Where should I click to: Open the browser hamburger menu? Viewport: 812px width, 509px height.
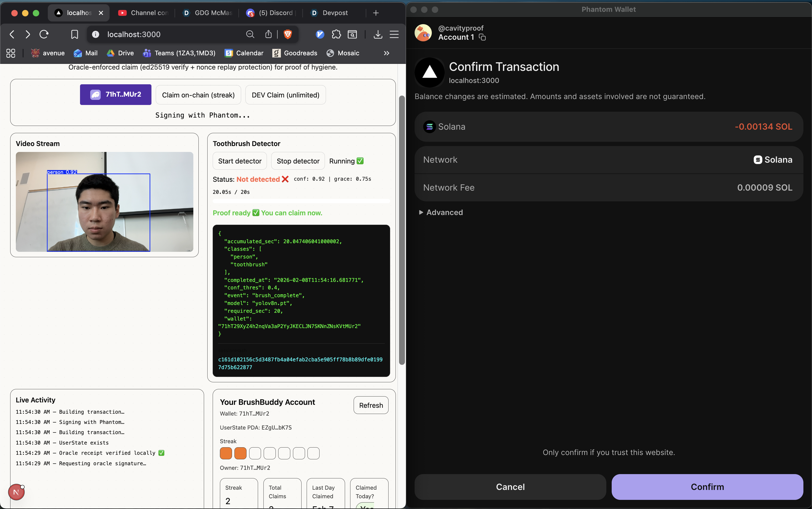(394, 34)
